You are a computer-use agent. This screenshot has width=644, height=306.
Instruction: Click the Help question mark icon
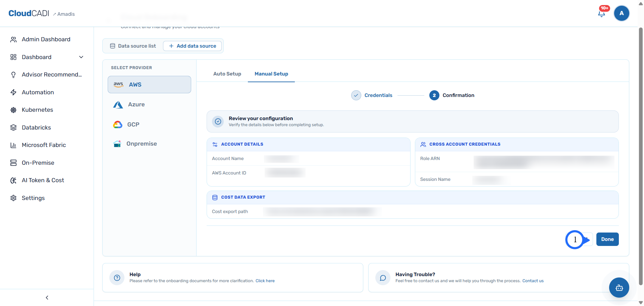pos(117,278)
